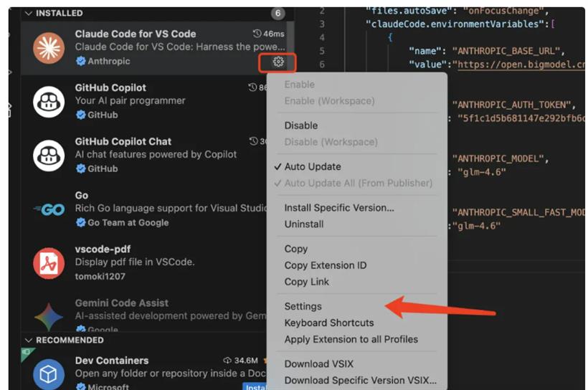Click the gear icon for Claude Code extension
The width and height of the screenshot is (588, 390).
coord(278,62)
